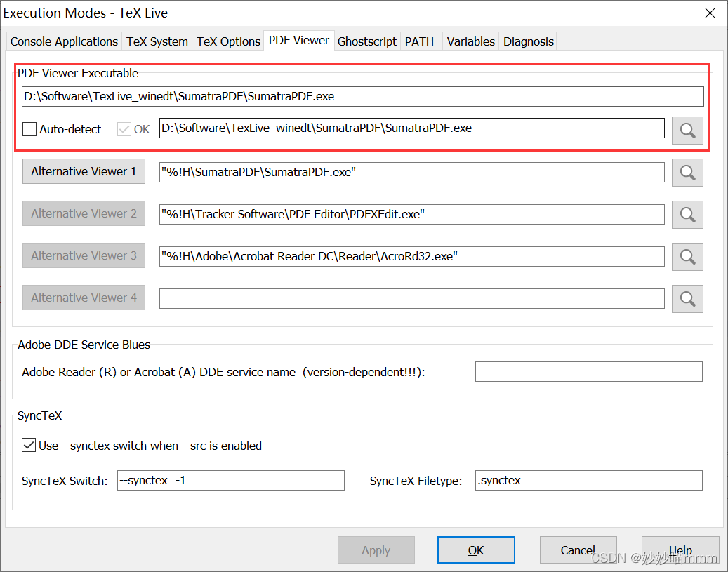Image resolution: width=728 pixels, height=572 pixels.
Task: Click the browse icon for Alternative Viewer 4
Action: click(687, 298)
